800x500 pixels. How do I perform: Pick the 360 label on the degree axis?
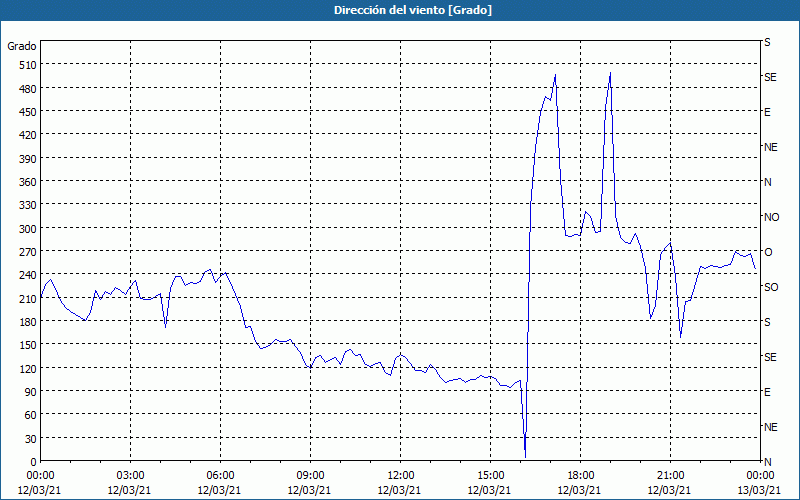click(x=28, y=182)
